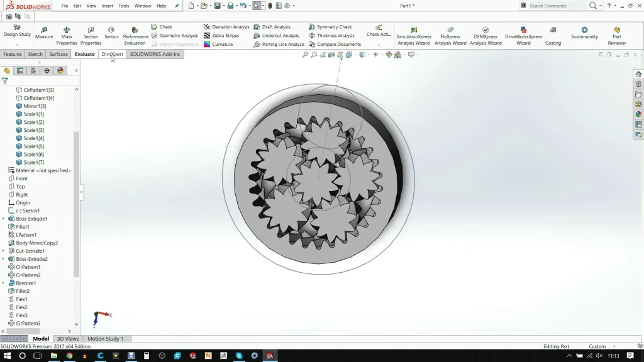Expand the Boss-Extrude1 feature
Image resolution: width=644 pixels, height=362 pixels.
4,219
